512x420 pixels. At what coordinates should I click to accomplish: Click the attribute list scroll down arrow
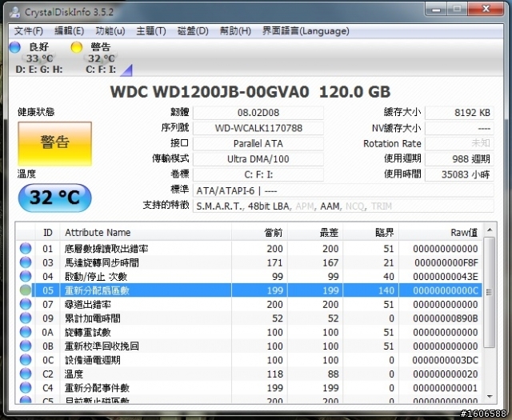[x=490, y=397]
